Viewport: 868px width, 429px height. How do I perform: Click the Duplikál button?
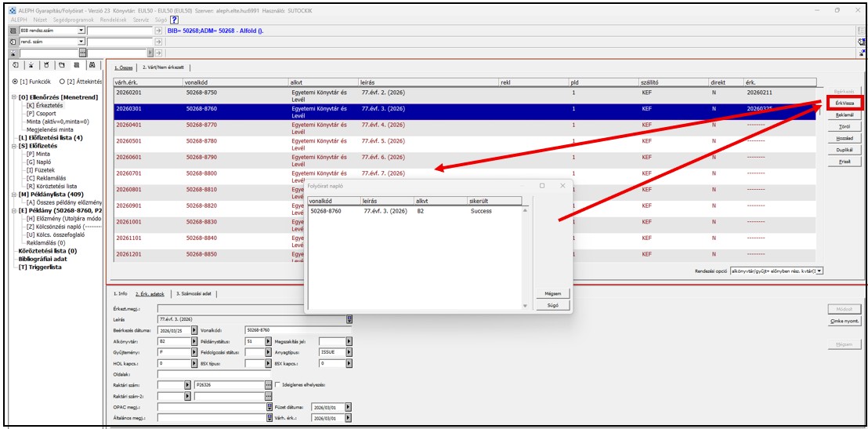[844, 151]
